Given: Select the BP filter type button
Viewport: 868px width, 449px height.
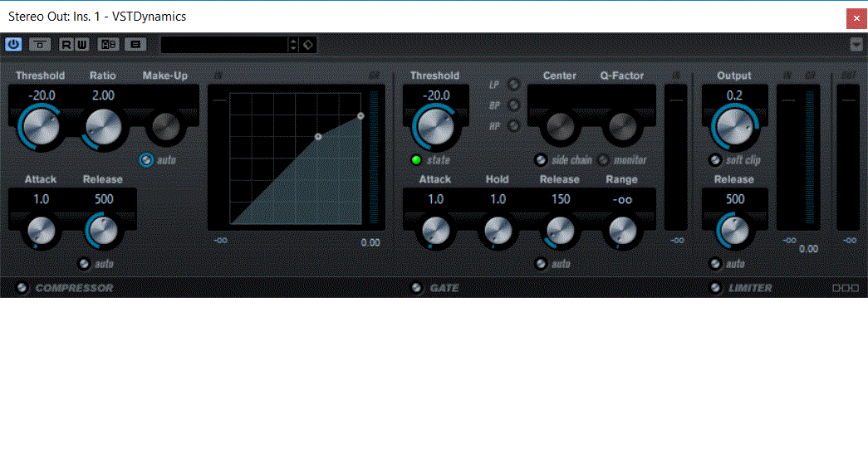Looking at the screenshot, I should click(x=513, y=105).
